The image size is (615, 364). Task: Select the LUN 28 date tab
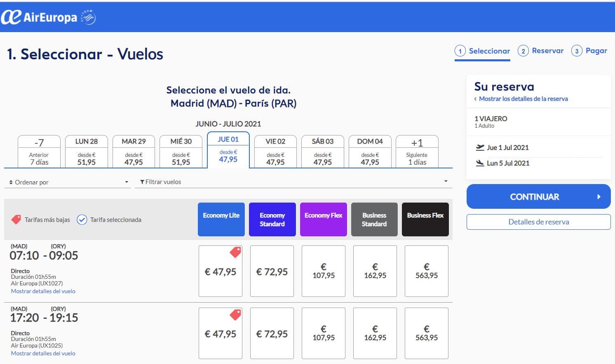click(x=87, y=152)
